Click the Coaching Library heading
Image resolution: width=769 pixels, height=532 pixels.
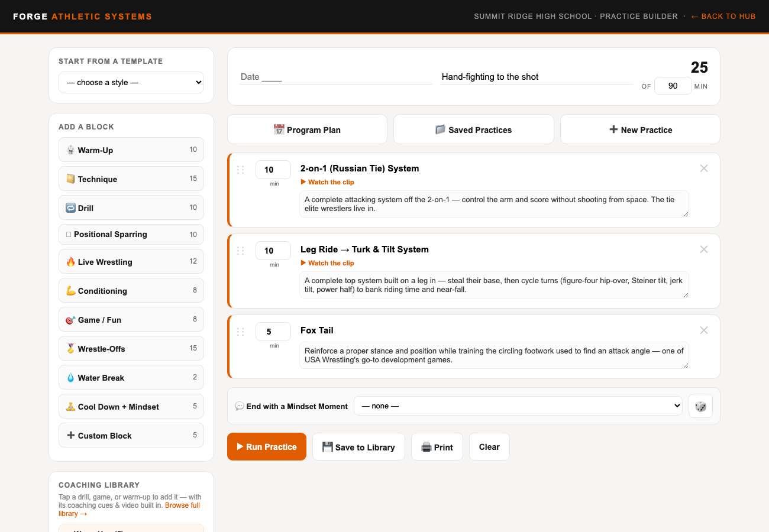pyautogui.click(x=99, y=485)
